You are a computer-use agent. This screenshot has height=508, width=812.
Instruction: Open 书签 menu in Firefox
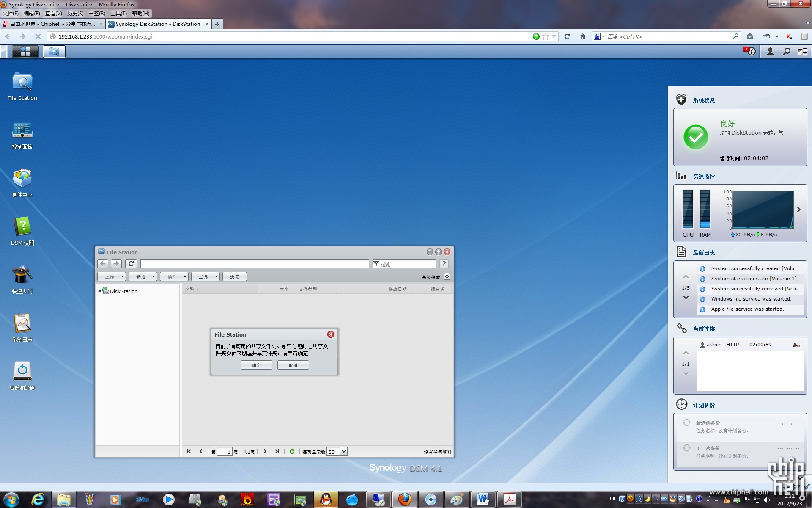97,14
